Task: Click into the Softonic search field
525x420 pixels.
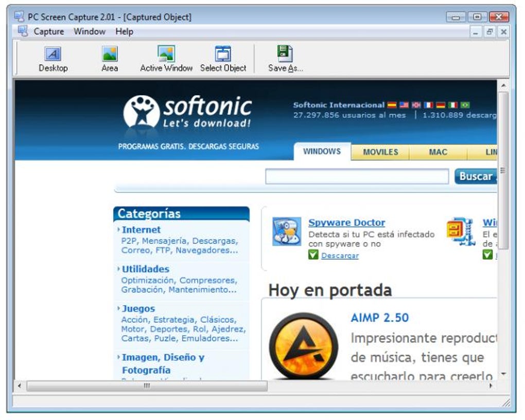Action: [357, 177]
